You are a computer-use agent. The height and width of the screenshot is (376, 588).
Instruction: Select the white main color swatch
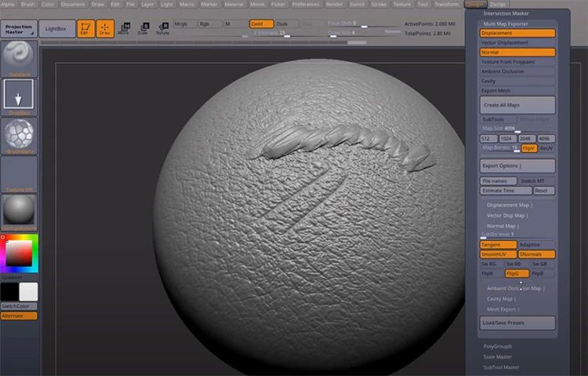tap(28, 292)
